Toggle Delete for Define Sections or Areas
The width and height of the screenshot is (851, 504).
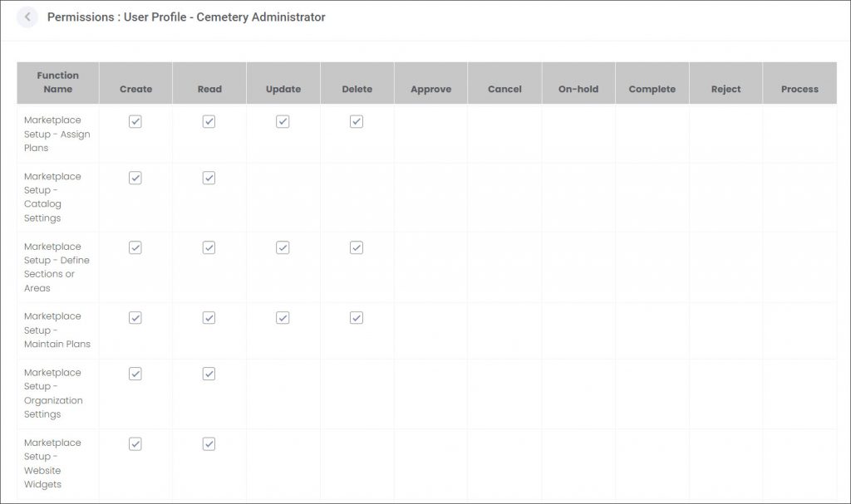point(357,248)
